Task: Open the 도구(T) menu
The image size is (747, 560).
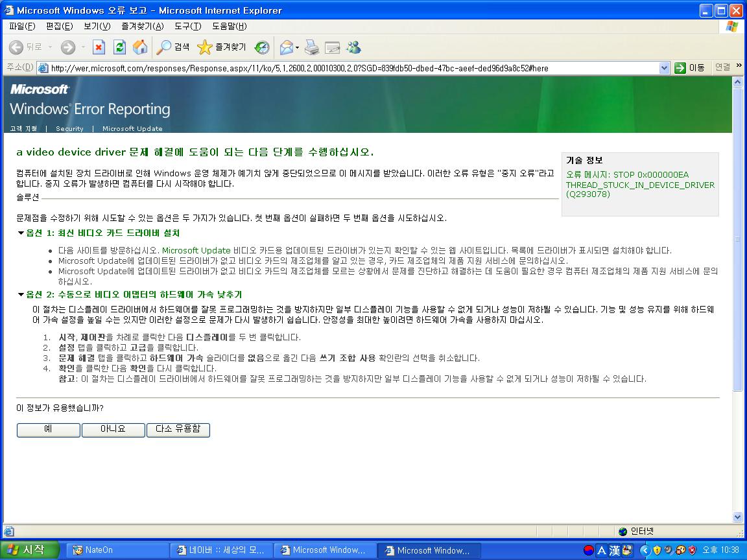Action: pyautogui.click(x=187, y=26)
